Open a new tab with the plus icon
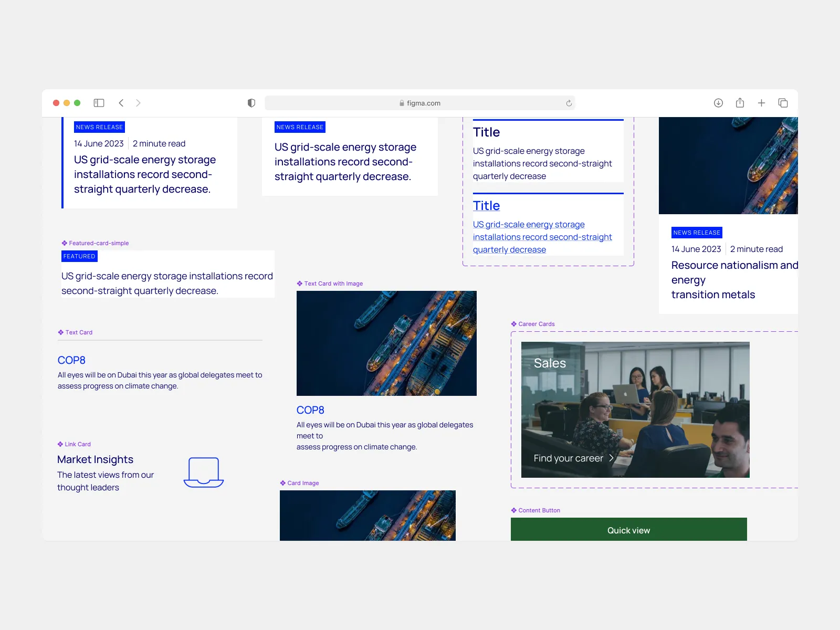This screenshot has width=840, height=630. tap(761, 103)
